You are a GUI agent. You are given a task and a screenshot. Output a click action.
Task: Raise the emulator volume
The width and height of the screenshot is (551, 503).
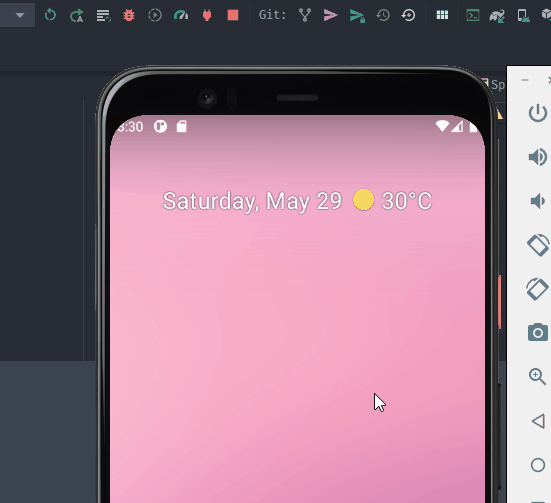click(538, 157)
